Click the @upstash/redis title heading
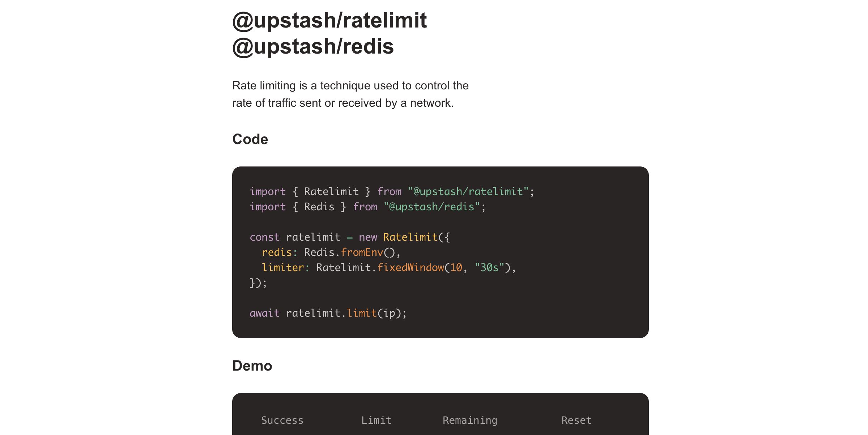 [313, 46]
